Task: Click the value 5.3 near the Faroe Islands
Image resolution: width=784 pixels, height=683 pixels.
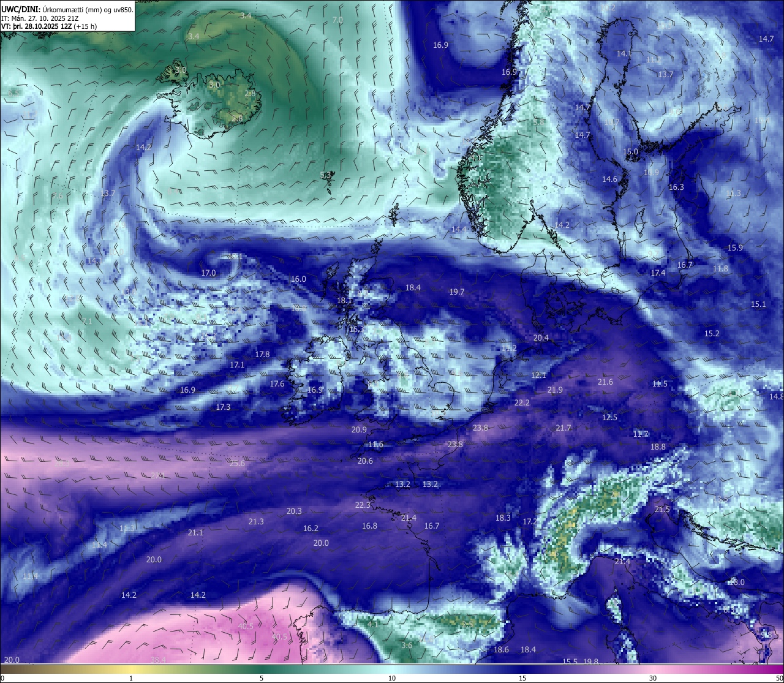Action: (325, 175)
